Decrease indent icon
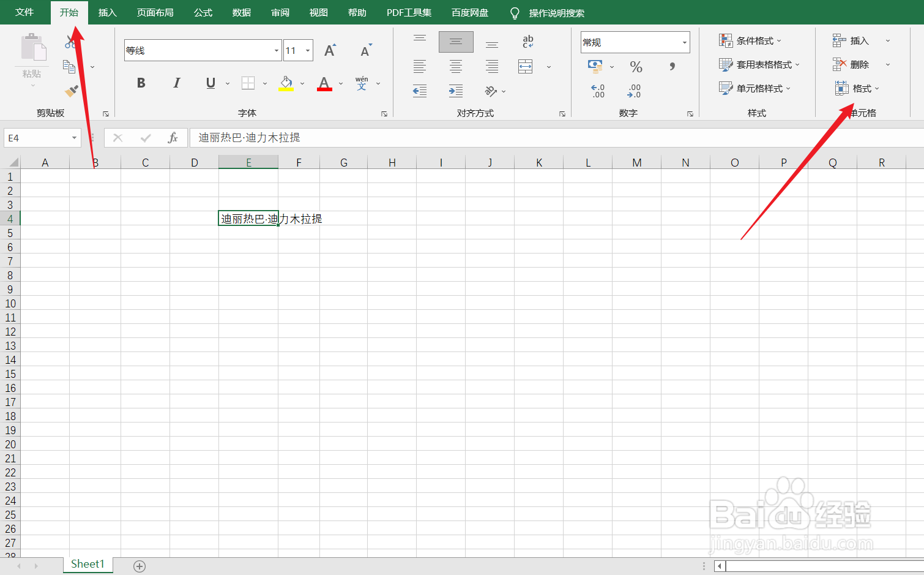Image resolution: width=924 pixels, height=575 pixels. (420, 91)
